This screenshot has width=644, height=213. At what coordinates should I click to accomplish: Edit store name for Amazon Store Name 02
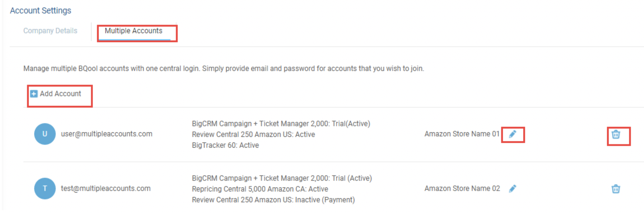(x=512, y=189)
